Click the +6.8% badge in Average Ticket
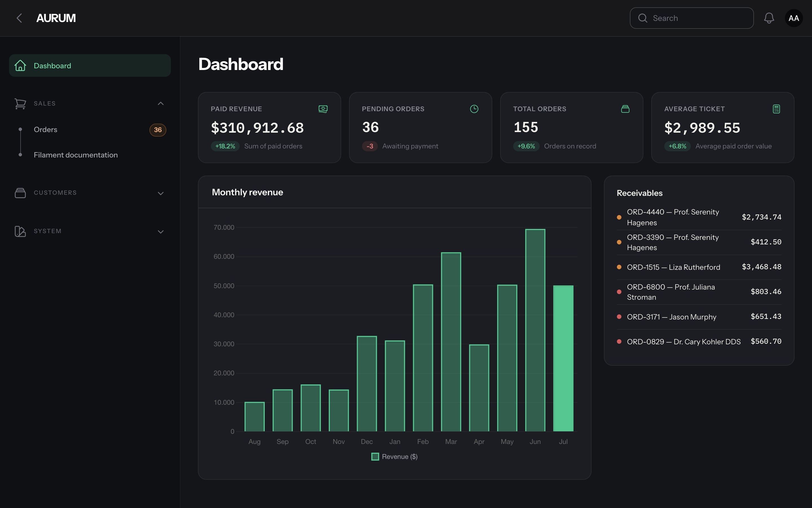Screen dimensions: 812x508 coord(678,146)
